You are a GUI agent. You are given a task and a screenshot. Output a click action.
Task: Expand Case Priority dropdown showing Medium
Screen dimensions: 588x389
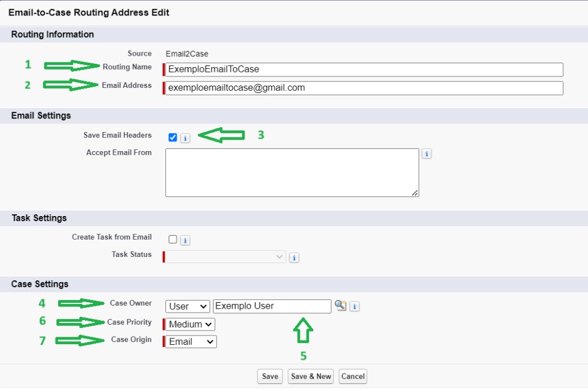pos(190,324)
